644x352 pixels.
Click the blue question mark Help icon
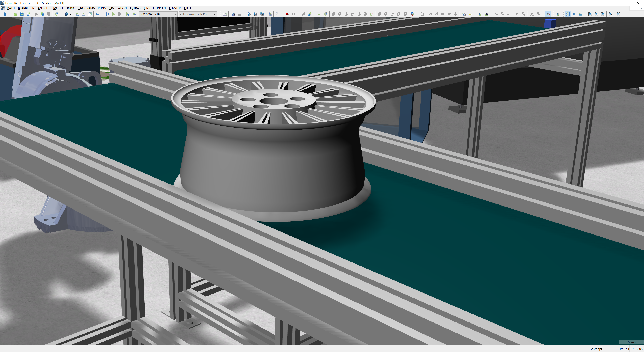coord(57,14)
